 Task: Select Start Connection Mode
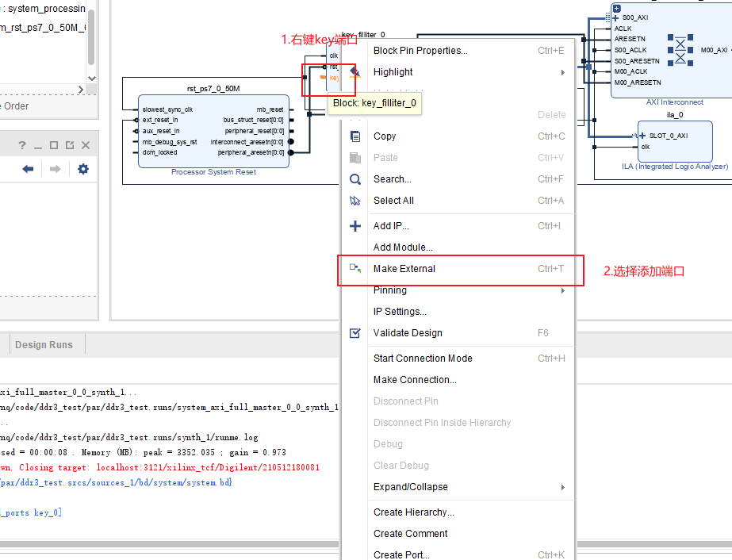458,359
